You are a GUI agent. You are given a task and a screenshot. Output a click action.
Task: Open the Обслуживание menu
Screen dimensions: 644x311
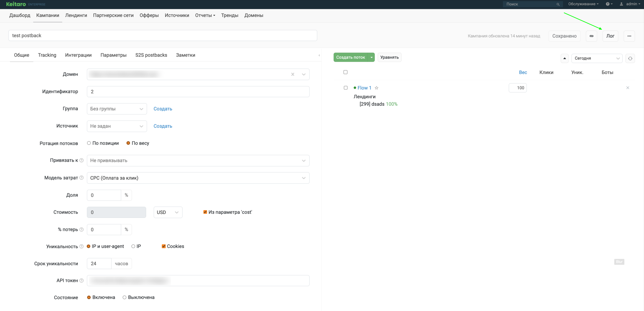[x=583, y=4]
